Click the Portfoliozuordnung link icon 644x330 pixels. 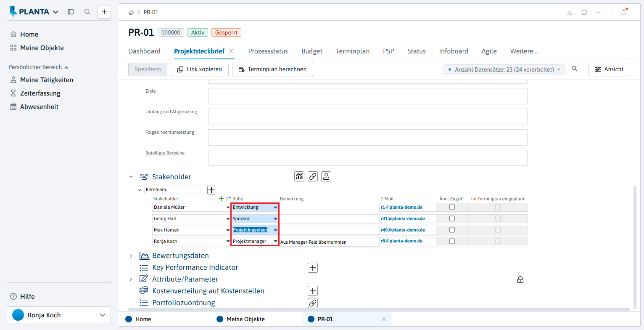coord(313,303)
